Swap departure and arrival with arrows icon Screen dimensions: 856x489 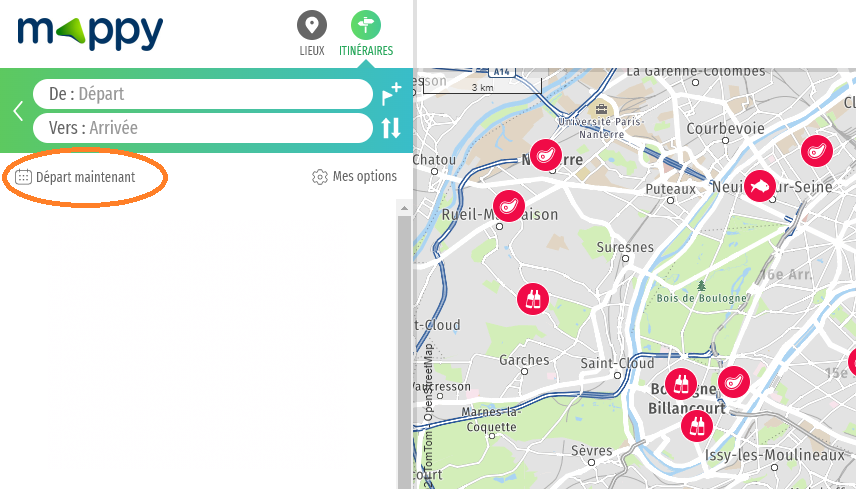click(391, 128)
